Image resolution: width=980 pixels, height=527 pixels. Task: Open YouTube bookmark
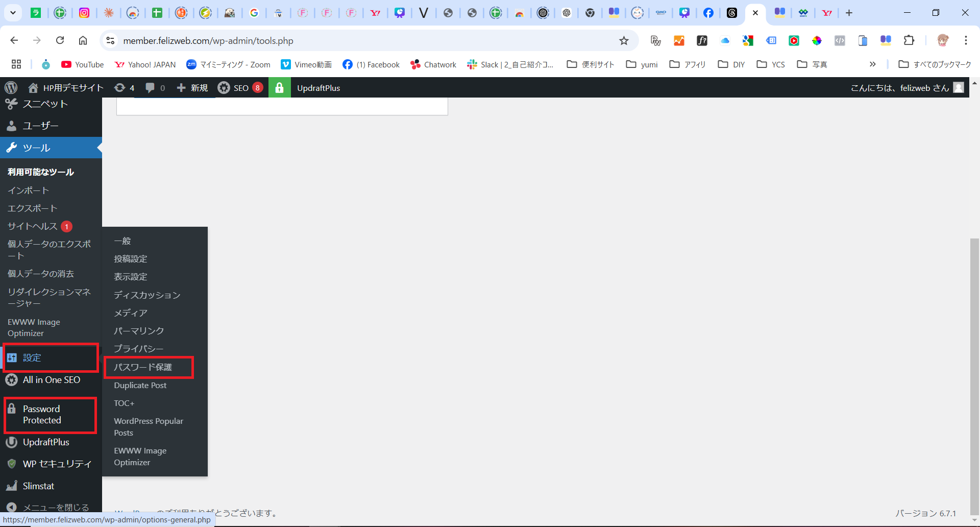tap(82, 64)
